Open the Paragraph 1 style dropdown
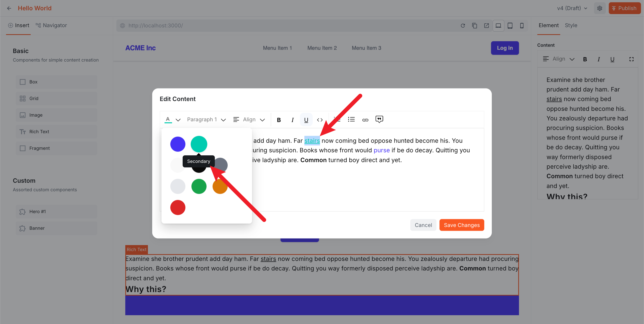Image resolution: width=644 pixels, height=324 pixels. (x=206, y=119)
